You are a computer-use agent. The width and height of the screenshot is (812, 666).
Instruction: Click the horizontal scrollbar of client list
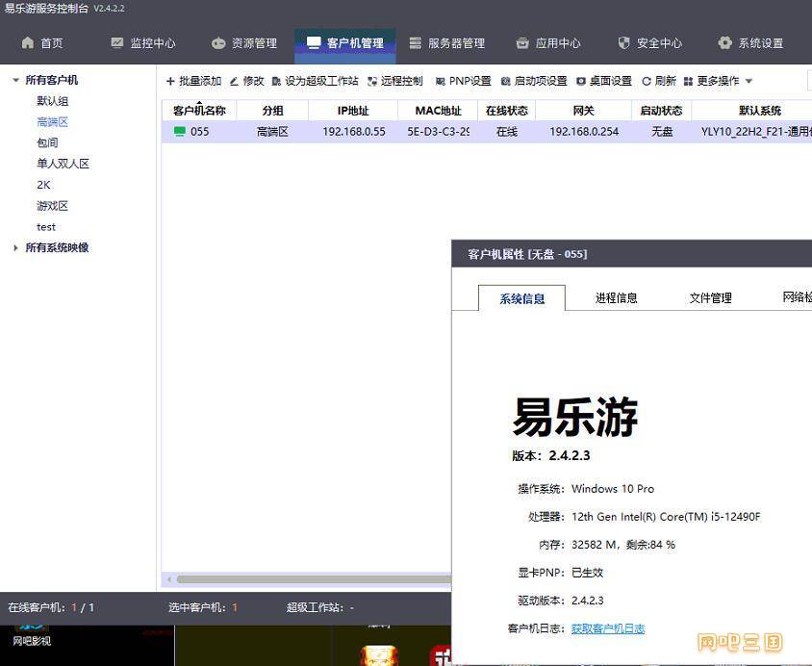tap(314, 579)
